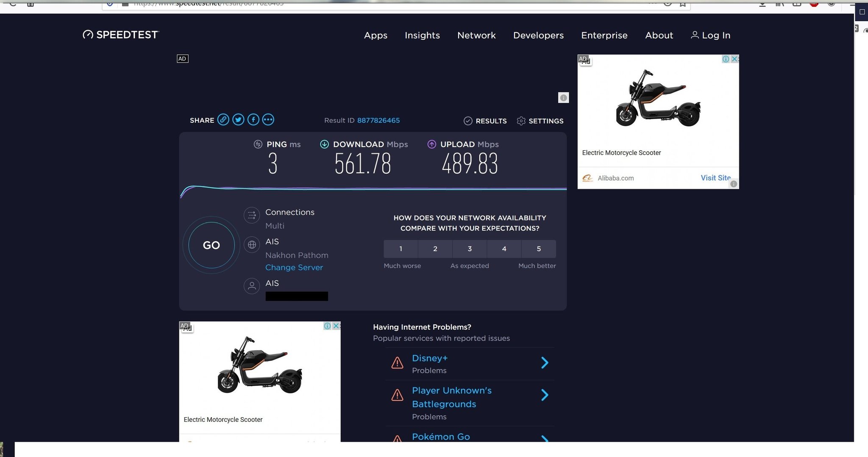Open Player Unknown's Battlegrounds link
Screen dimensions: 868x457
tap(452, 397)
